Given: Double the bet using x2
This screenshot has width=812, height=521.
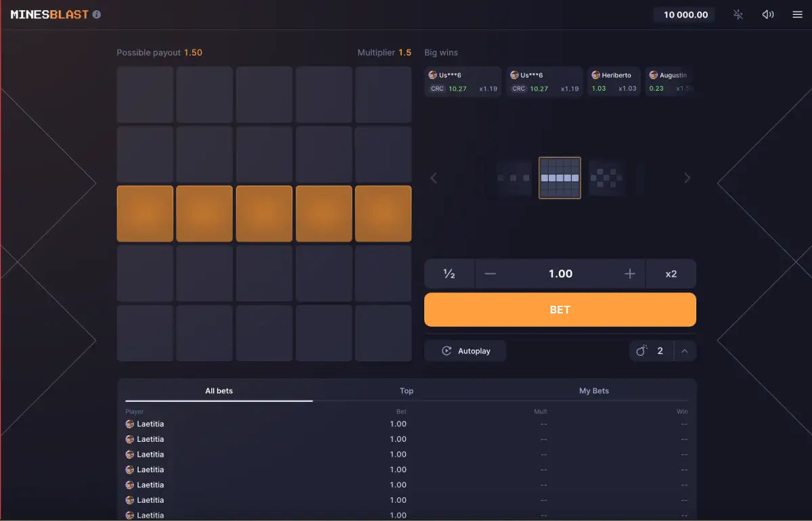Looking at the screenshot, I should click(x=671, y=273).
